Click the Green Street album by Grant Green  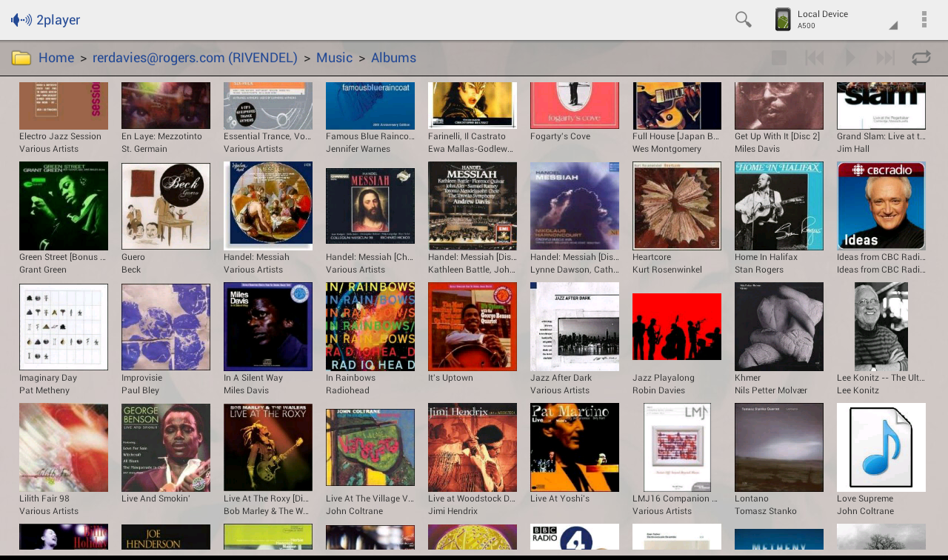coord(63,205)
